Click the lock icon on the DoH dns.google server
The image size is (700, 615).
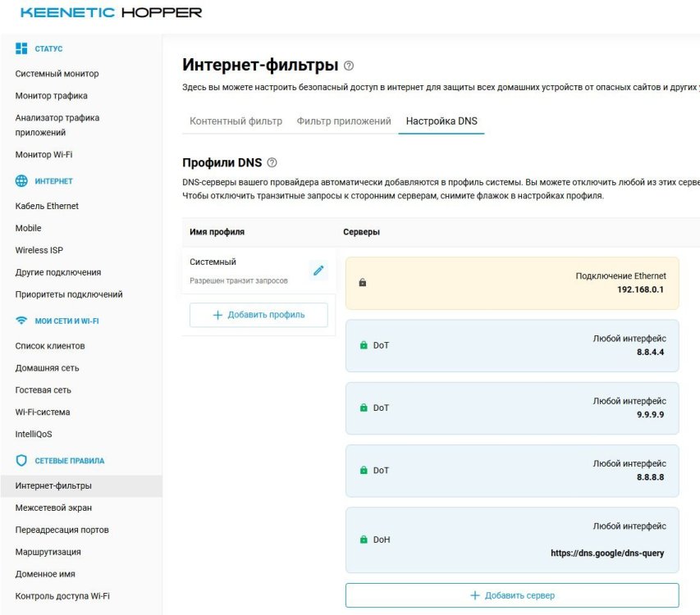(364, 540)
